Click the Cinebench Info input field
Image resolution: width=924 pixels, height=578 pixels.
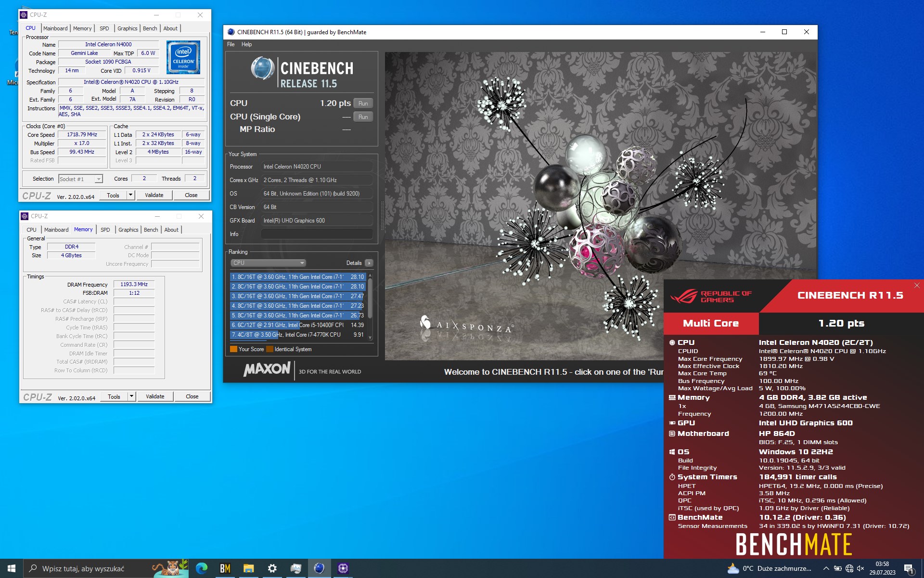(317, 234)
